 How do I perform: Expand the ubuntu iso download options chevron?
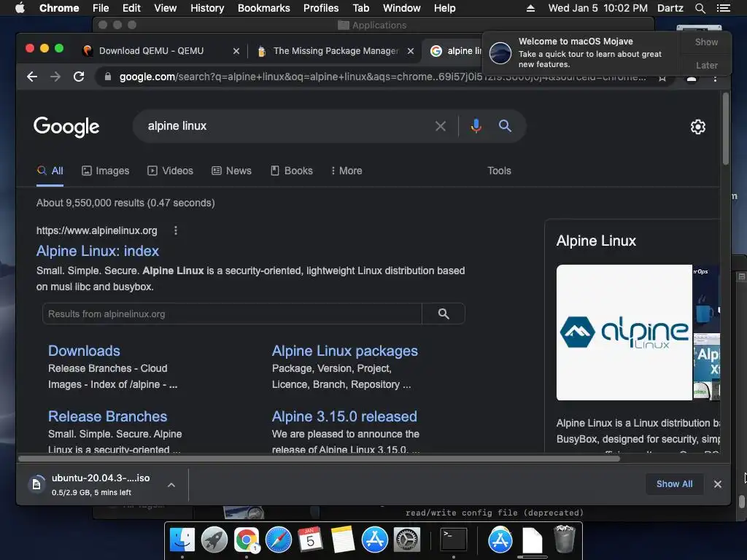(171, 485)
